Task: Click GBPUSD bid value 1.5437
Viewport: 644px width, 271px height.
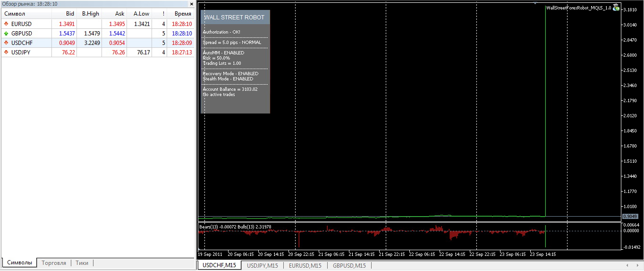Action: pos(67,34)
